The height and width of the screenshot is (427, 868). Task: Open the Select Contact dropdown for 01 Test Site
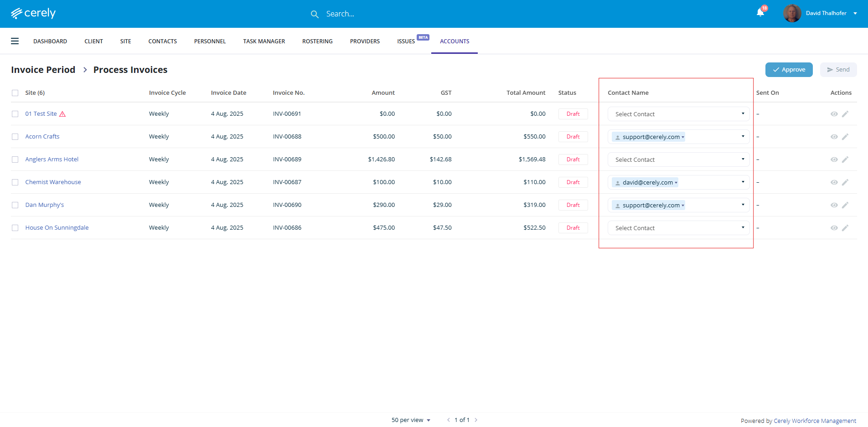pyautogui.click(x=678, y=114)
